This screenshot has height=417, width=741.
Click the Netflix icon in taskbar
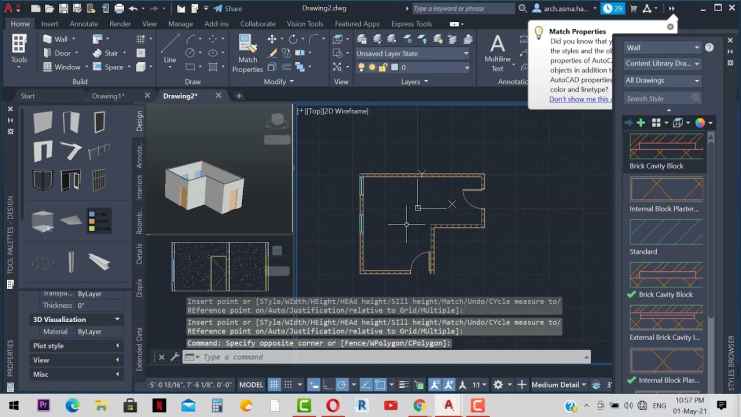coord(159,405)
